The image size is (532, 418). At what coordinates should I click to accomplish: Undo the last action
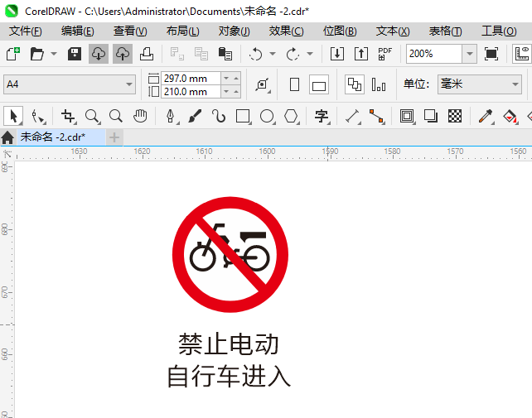click(x=255, y=54)
